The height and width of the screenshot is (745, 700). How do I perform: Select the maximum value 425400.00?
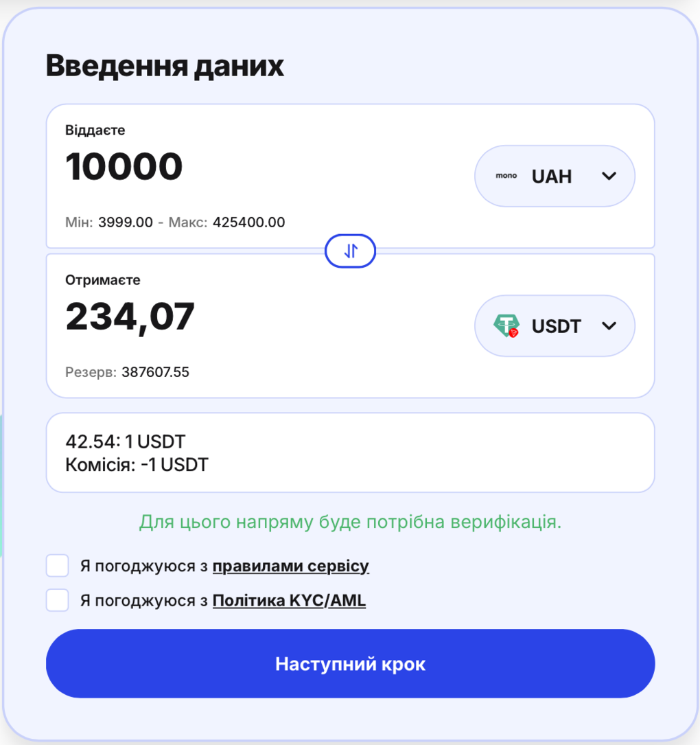tap(248, 222)
